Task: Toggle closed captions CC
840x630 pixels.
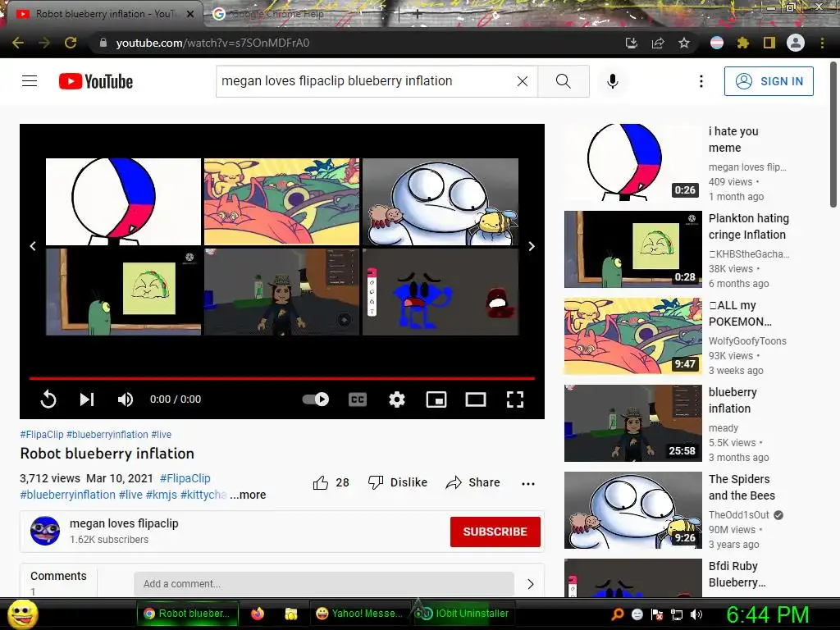Action: click(x=358, y=399)
